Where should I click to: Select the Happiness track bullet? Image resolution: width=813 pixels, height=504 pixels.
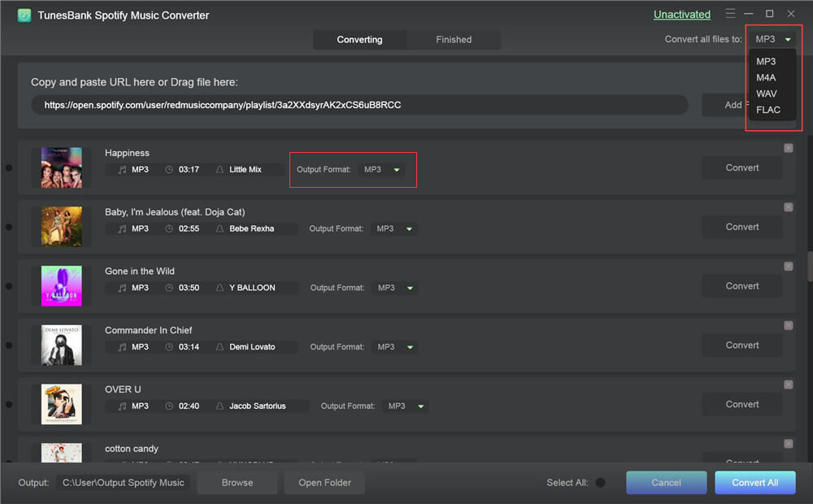pos(8,168)
